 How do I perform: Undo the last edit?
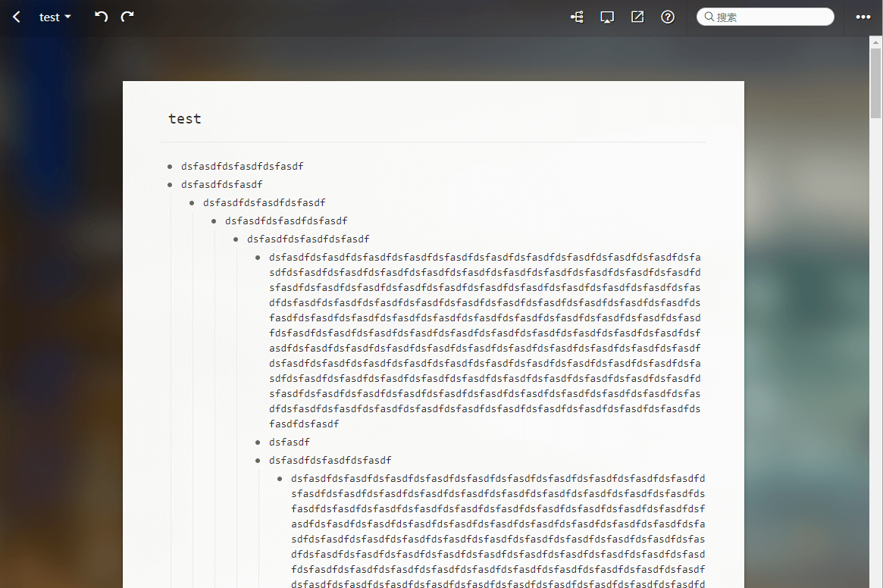point(101,17)
